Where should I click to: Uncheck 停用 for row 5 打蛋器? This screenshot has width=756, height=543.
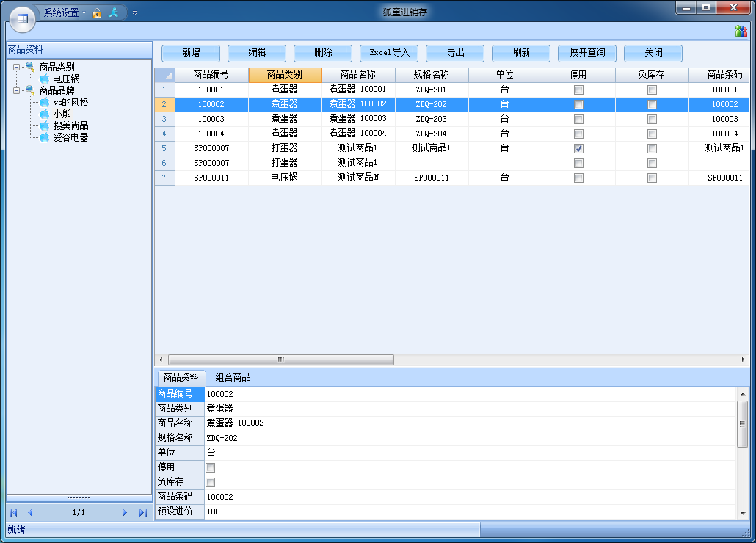pos(578,148)
